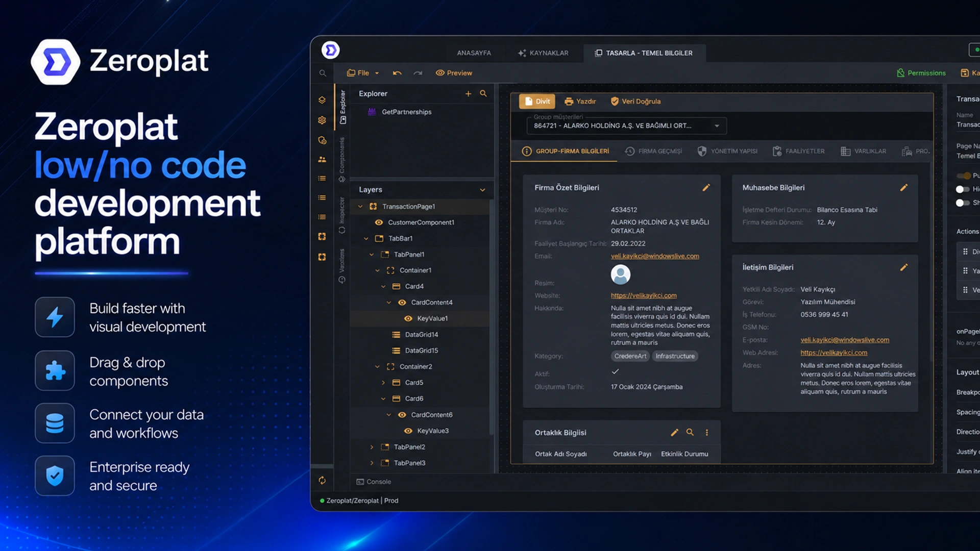The width and height of the screenshot is (980, 551).
Task: Toggle visibility of KeyValue3 layer
Action: click(x=408, y=431)
